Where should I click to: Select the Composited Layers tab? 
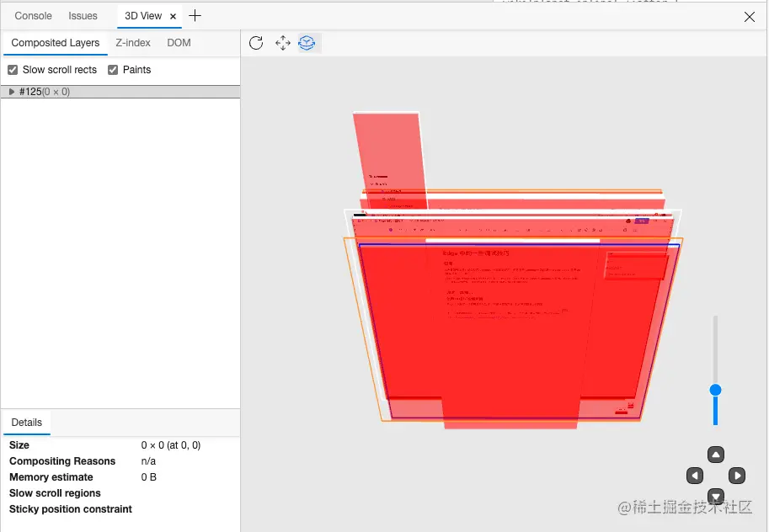(x=55, y=43)
